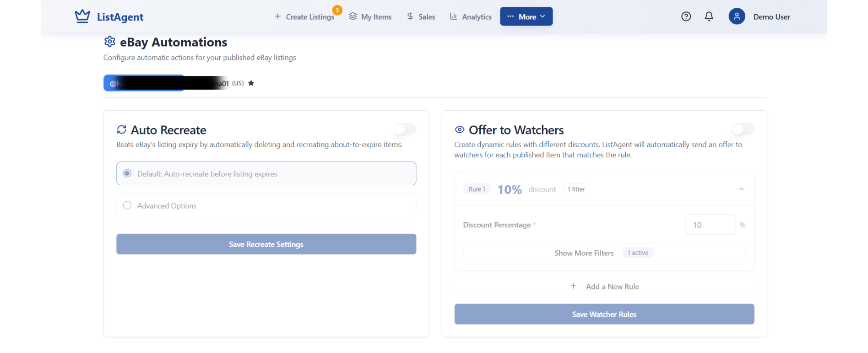Click the 10% discount heading text
This screenshot has width=868, height=353.
click(x=510, y=189)
